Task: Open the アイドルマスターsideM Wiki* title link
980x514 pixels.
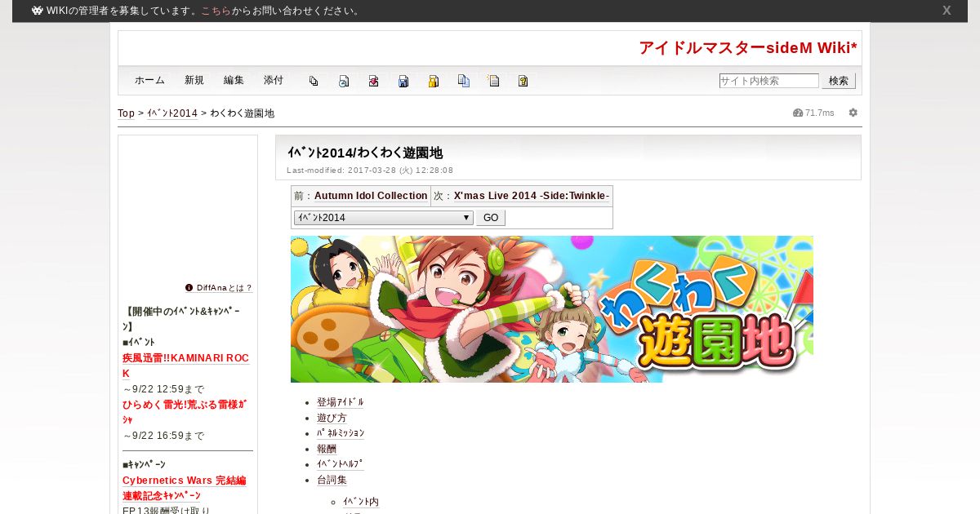Action: 748,48
